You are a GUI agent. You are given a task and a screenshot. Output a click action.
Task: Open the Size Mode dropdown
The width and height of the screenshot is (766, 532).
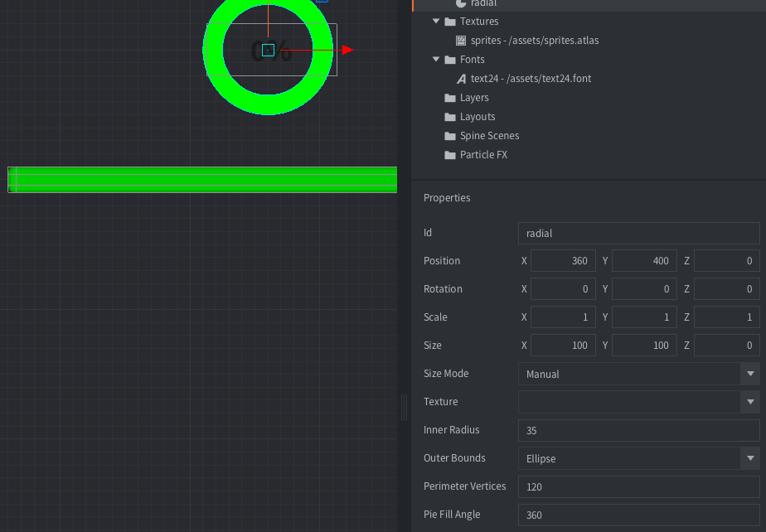[750, 374]
